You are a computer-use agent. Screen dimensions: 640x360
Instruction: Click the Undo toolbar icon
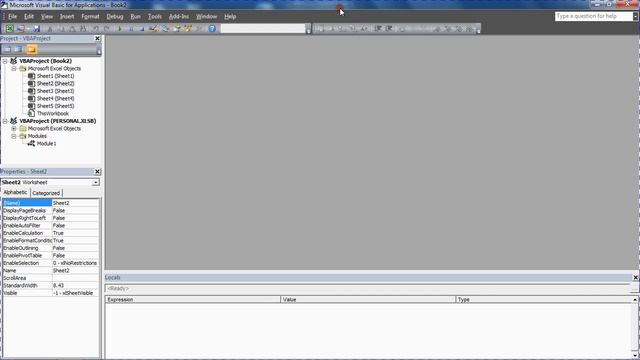click(x=96, y=29)
